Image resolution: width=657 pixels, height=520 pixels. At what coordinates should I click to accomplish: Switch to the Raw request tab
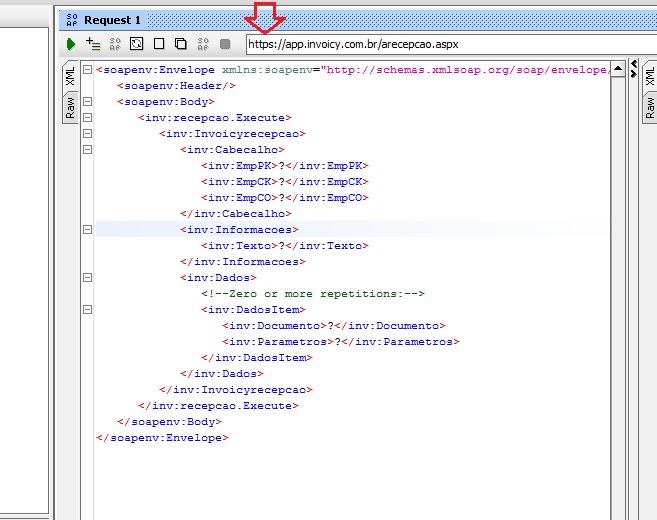[70, 108]
